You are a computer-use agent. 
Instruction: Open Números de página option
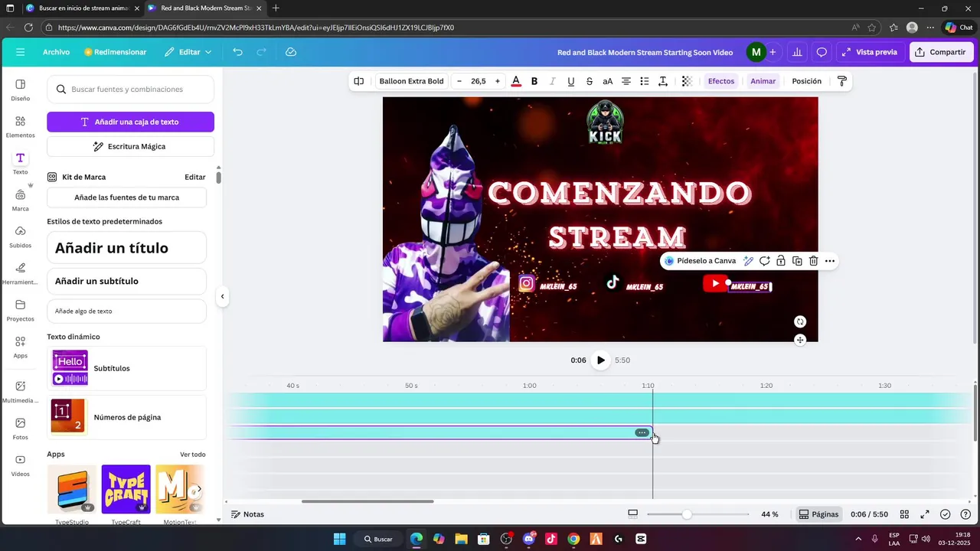point(127,417)
